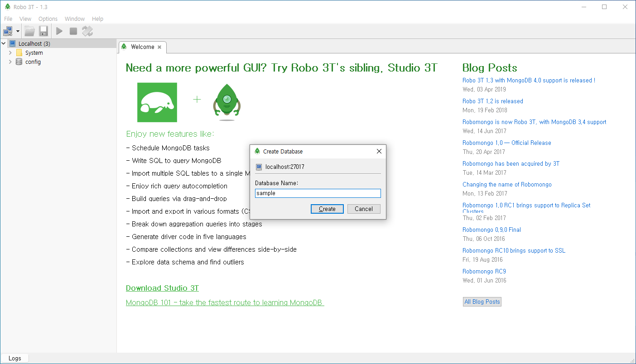Open the Connect to server toolbar icon

pyautogui.click(x=8, y=31)
